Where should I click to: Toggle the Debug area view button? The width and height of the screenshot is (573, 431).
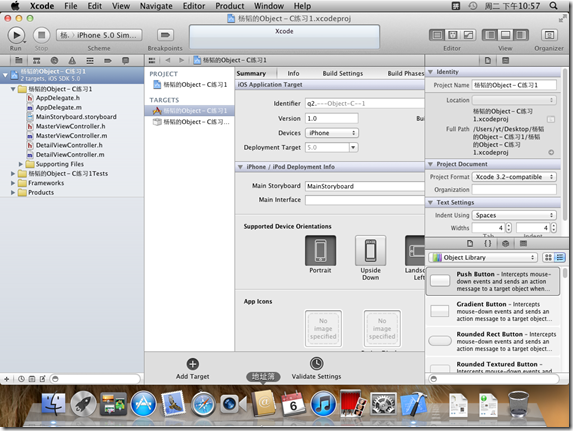505,35
